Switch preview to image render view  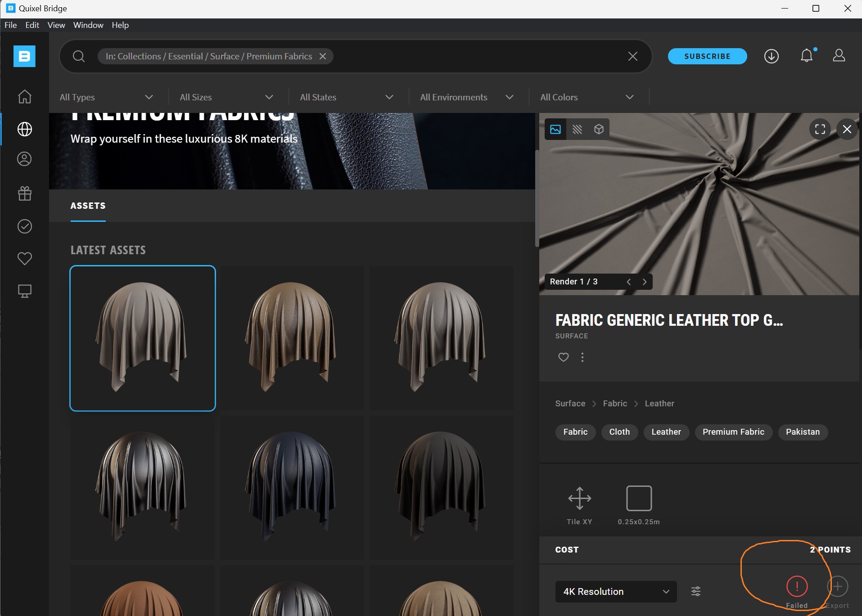555,129
